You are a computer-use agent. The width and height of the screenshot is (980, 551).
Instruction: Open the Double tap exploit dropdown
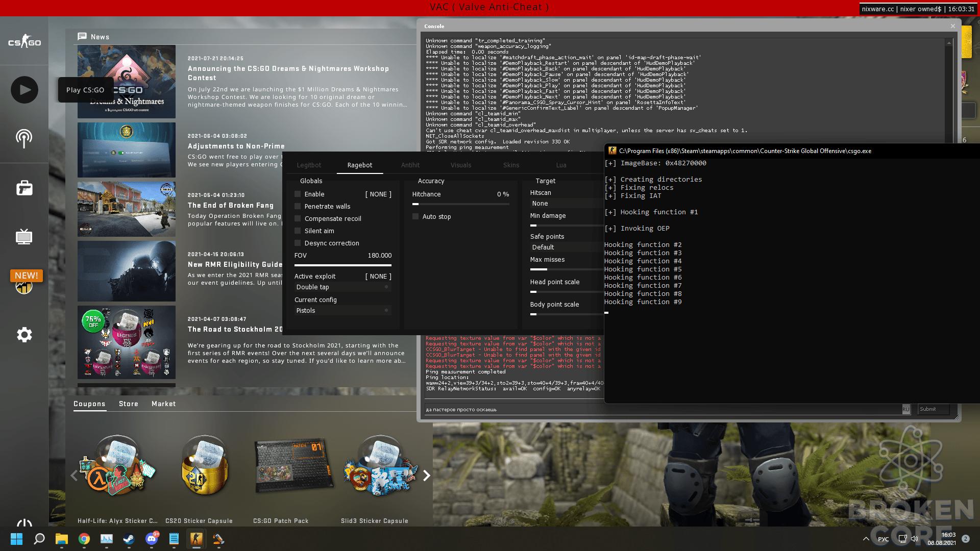coord(342,287)
